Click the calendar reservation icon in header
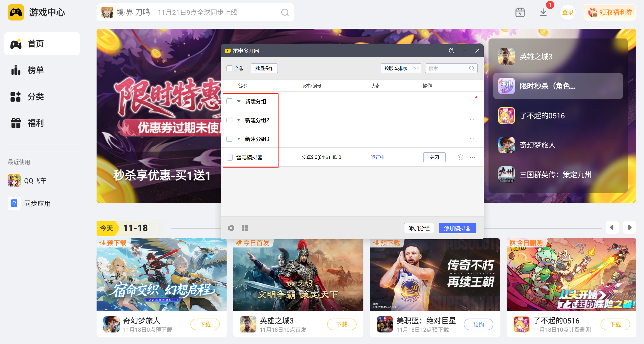 520,13
